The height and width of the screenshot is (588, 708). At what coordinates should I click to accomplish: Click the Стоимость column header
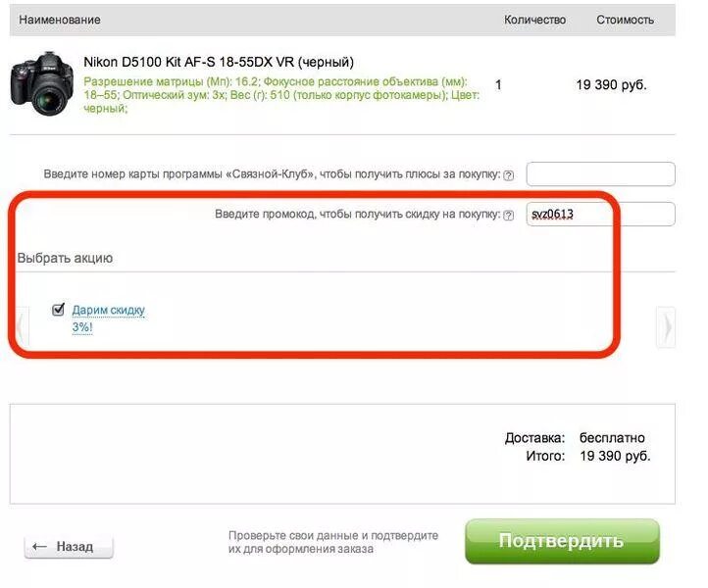click(x=625, y=20)
